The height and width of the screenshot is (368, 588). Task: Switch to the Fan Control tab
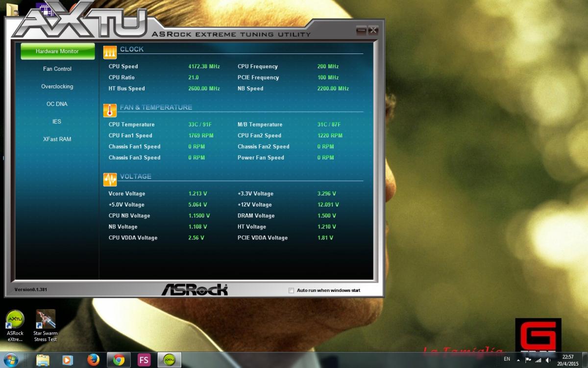[x=57, y=69]
